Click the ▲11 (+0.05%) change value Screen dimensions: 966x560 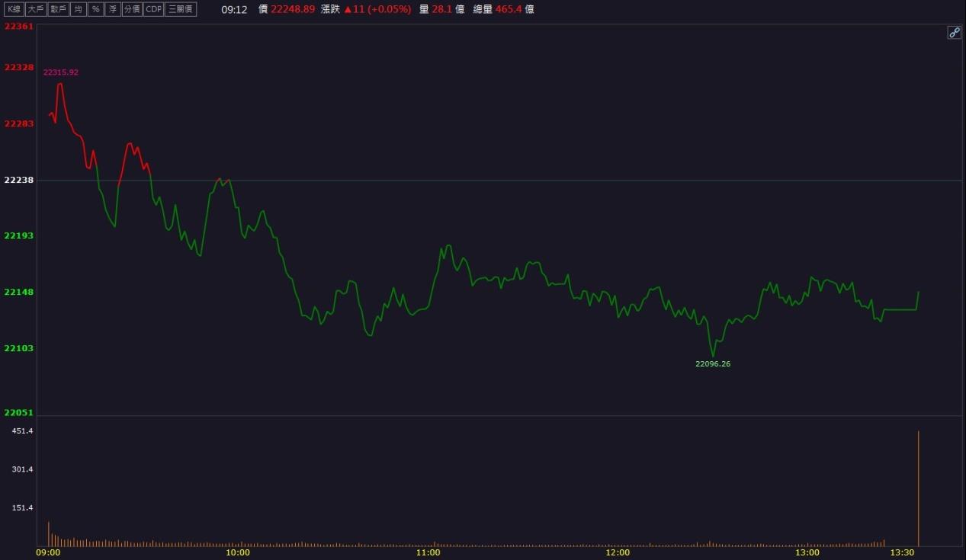coord(377,9)
